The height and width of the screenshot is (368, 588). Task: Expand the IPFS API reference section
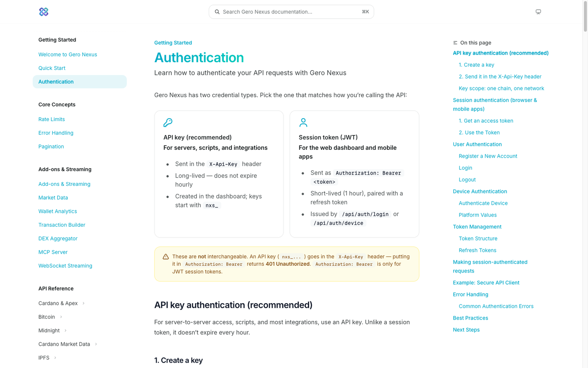[47, 357]
